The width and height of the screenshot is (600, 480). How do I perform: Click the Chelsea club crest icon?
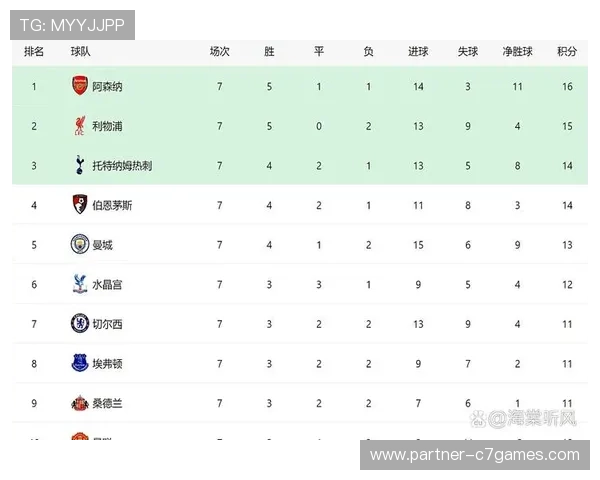[x=80, y=323]
